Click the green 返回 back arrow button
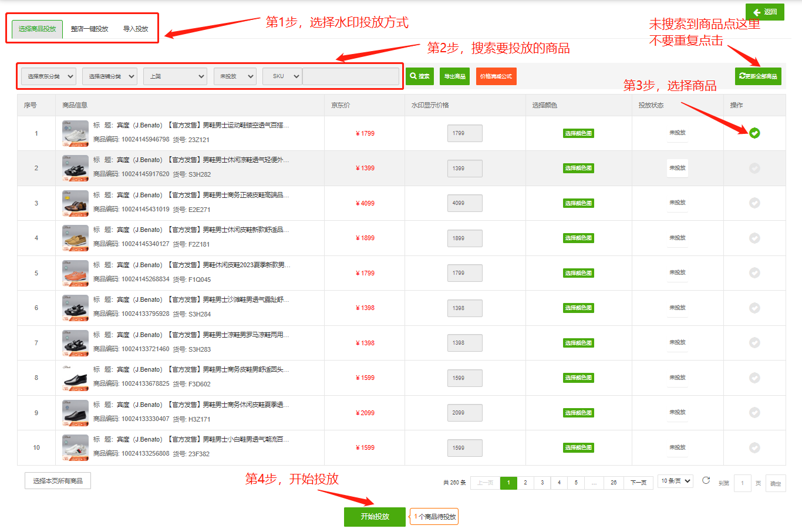 pos(764,12)
